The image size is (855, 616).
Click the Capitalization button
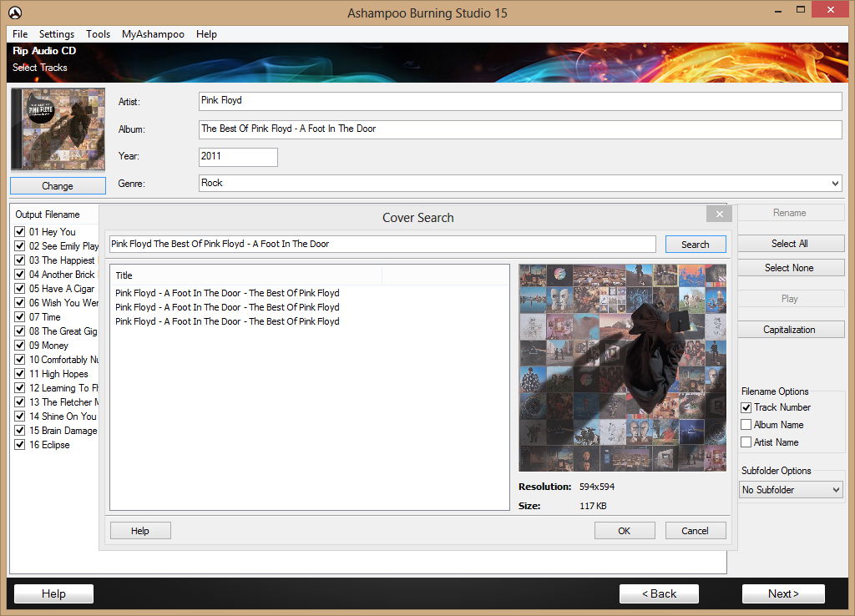789,329
